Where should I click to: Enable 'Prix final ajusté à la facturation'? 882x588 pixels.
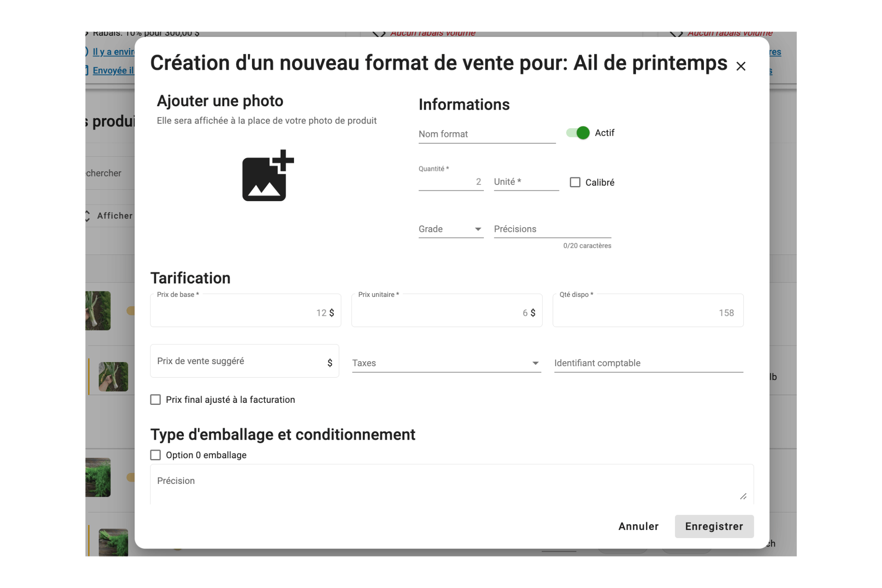(156, 399)
